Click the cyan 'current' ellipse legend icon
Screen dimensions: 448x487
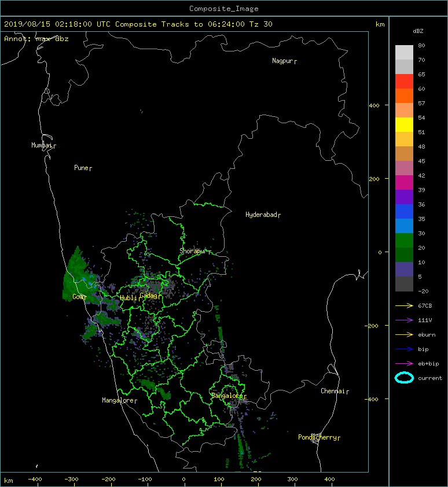(x=404, y=378)
